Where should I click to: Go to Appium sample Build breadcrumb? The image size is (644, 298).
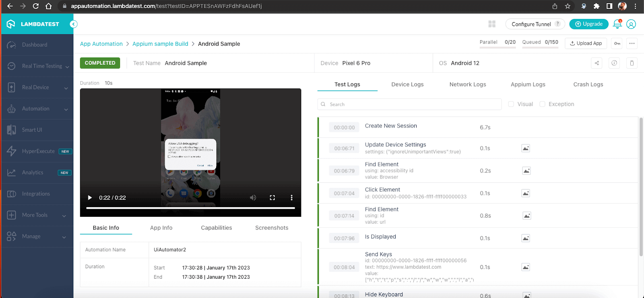click(160, 44)
